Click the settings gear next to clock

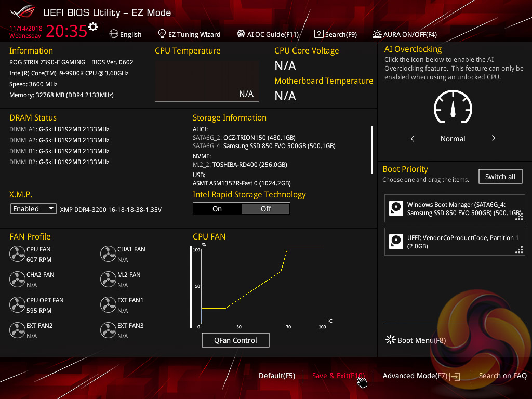pyautogui.click(x=93, y=27)
